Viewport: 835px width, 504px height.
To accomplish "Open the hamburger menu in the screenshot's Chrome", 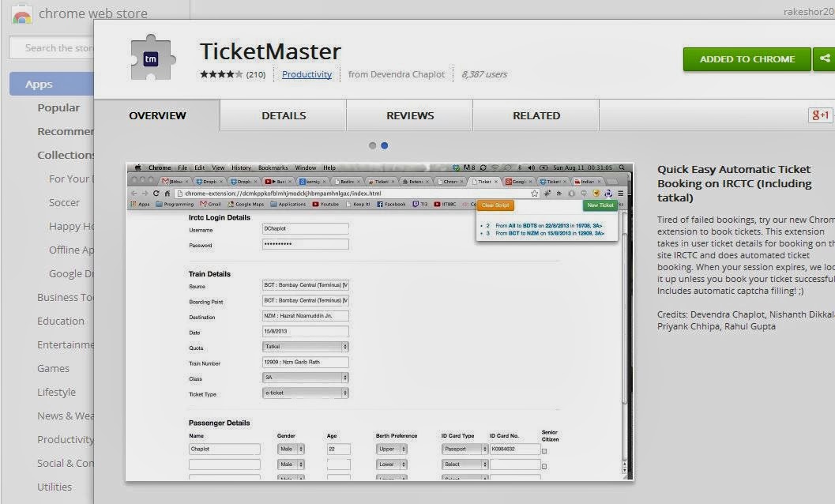I will tap(620, 194).
